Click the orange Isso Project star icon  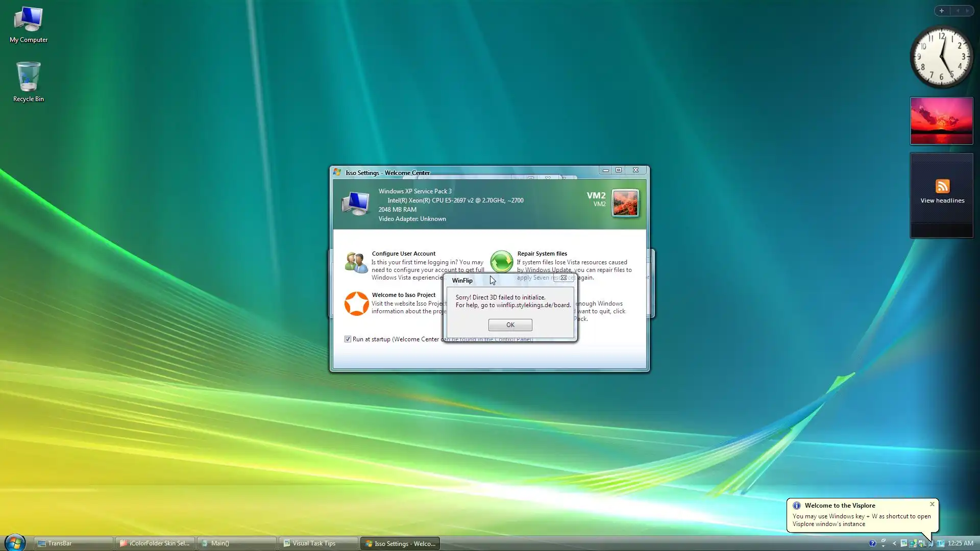click(356, 304)
